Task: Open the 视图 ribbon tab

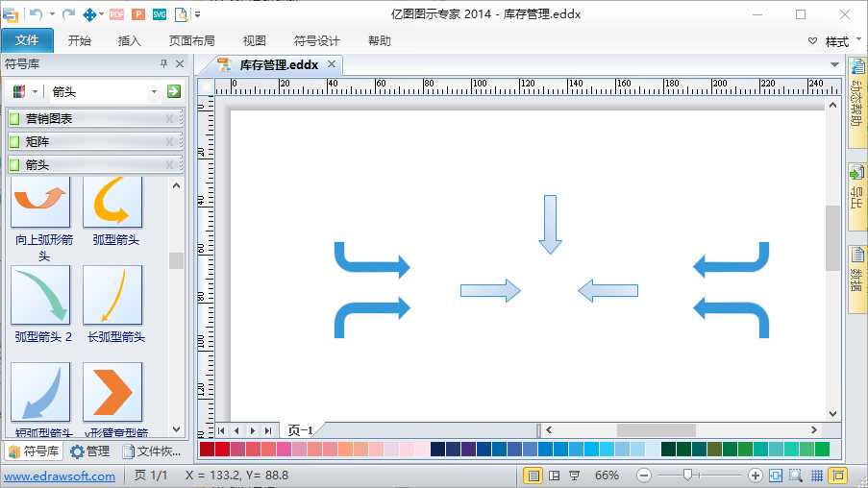Action: pos(254,40)
